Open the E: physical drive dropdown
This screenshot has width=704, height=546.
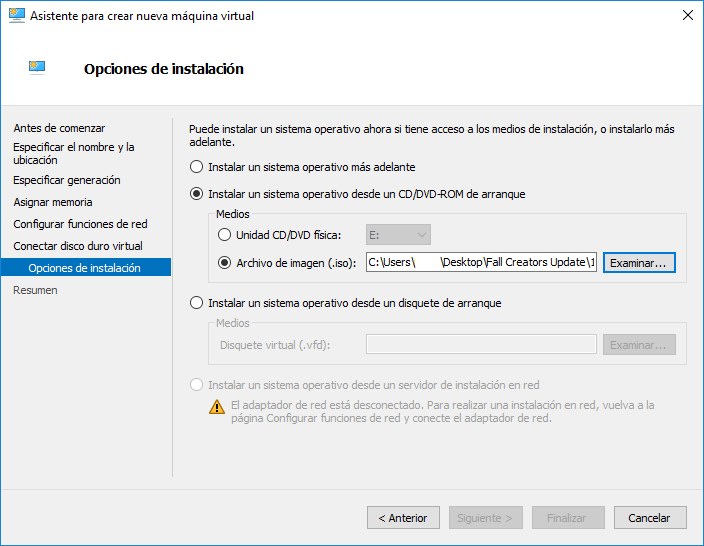tap(398, 235)
